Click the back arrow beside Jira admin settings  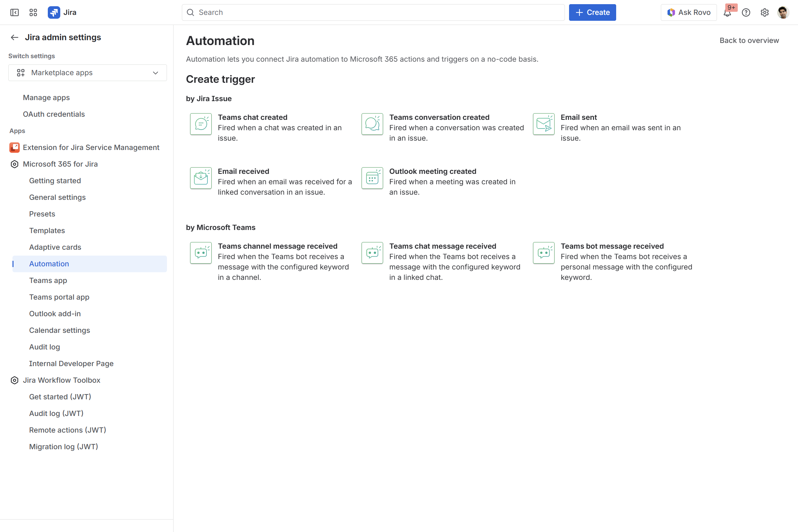click(x=15, y=37)
